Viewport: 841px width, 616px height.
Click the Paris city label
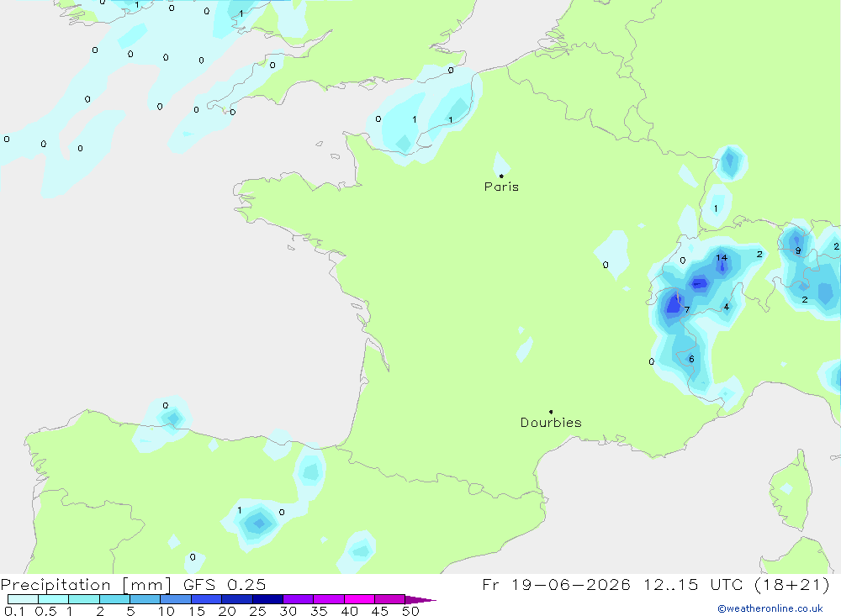click(501, 187)
